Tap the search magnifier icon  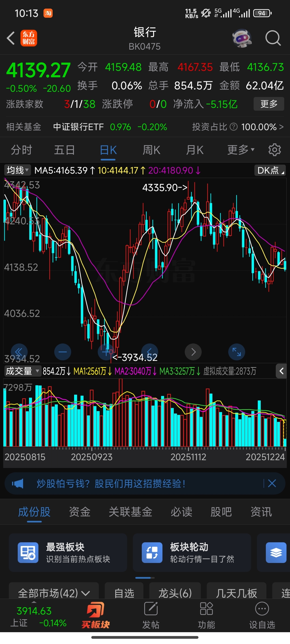coord(273,38)
